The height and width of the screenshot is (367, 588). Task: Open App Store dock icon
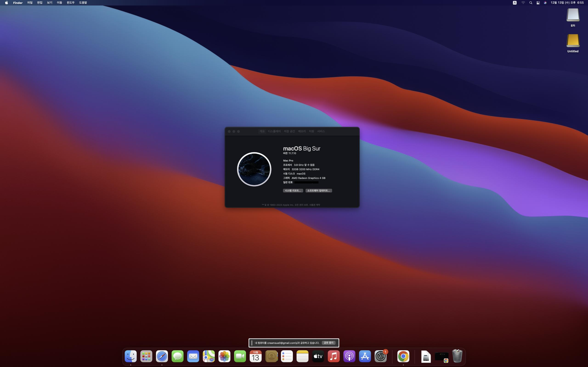[365, 356]
